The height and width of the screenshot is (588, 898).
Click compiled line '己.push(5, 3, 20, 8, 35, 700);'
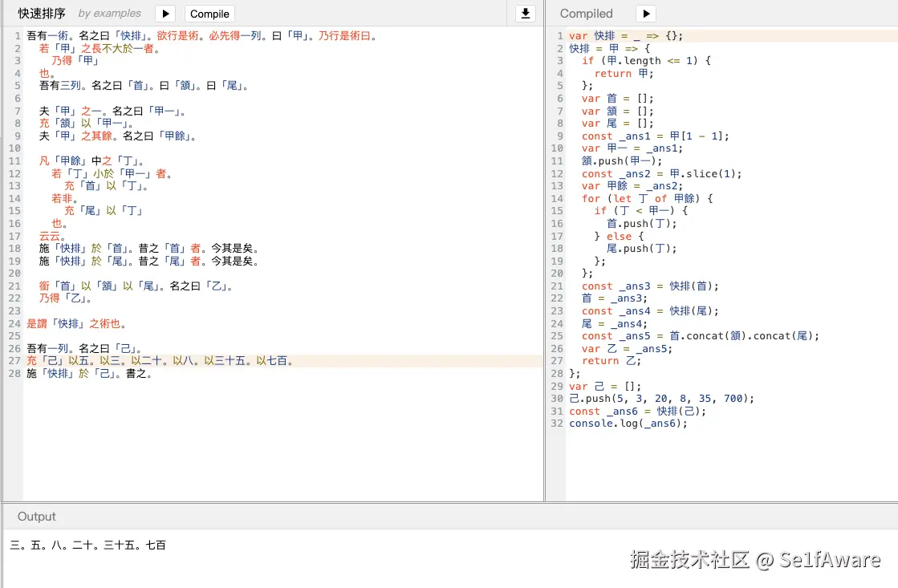[661, 398]
